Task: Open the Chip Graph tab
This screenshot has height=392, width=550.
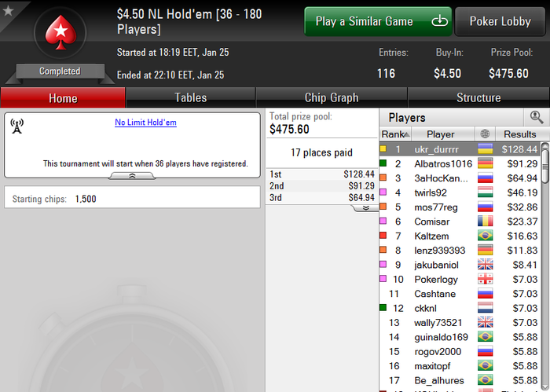Action: pyautogui.click(x=332, y=97)
